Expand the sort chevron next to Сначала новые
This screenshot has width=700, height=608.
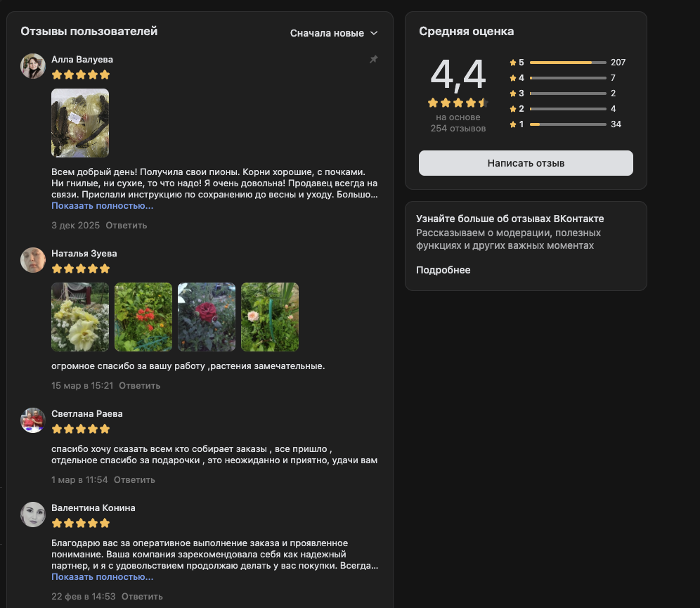[x=374, y=34]
